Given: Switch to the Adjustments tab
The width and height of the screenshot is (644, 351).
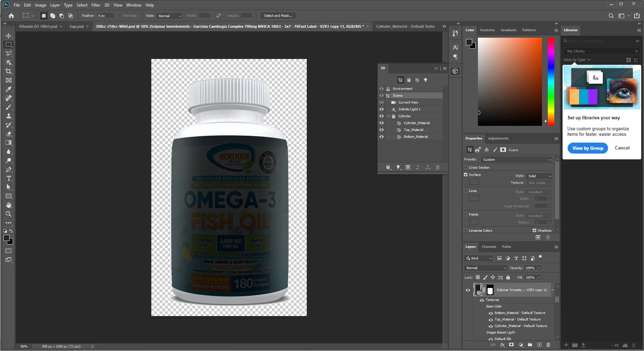Looking at the screenshot, I should click(498, 138).
